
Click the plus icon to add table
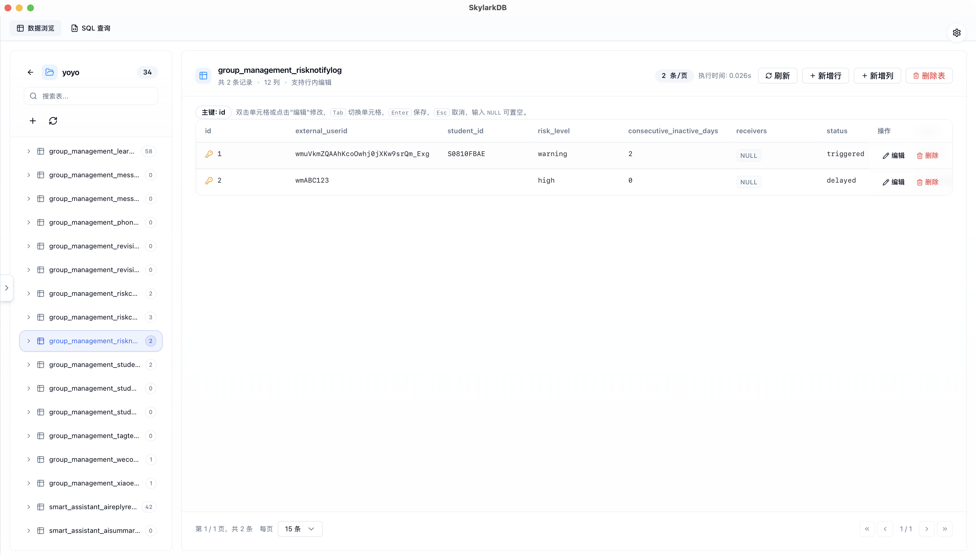(x=33, y=121)
